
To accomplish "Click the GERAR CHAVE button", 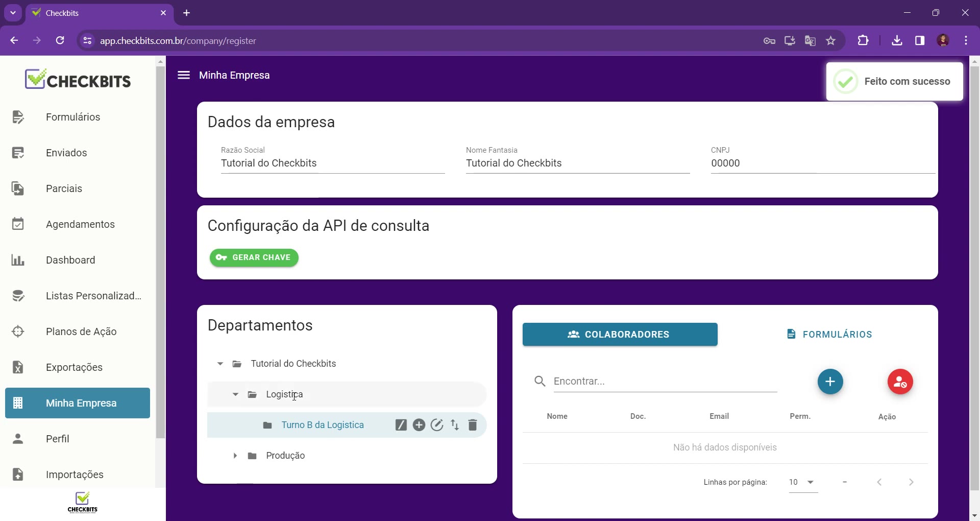I will tap(254, 257).
